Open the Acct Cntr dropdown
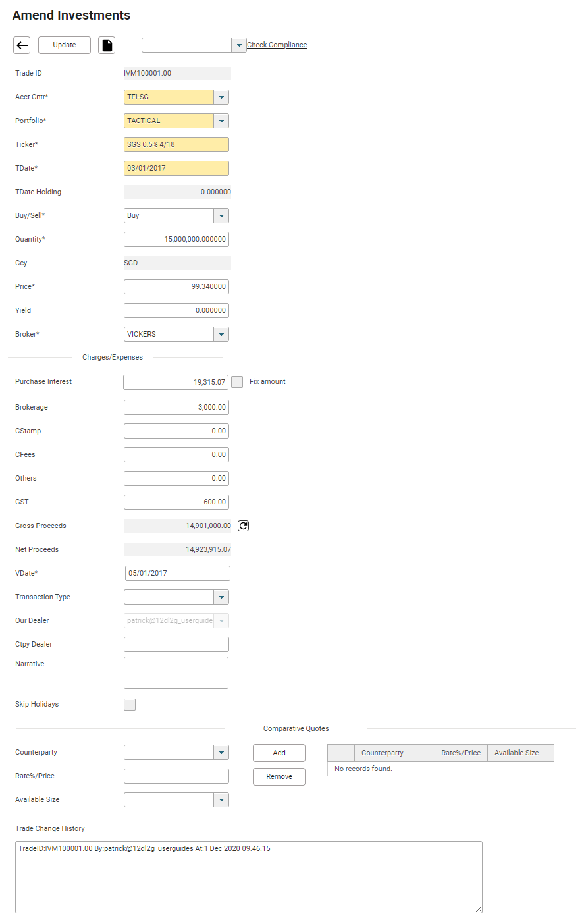This screenshot has width=588, height=918. (x=221, y=97)
